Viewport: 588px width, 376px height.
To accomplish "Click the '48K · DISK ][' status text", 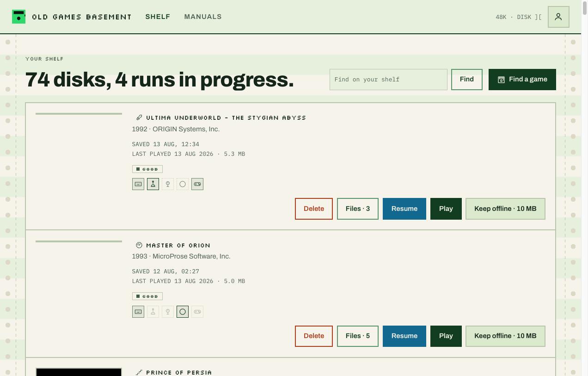I will pos(519,17).
